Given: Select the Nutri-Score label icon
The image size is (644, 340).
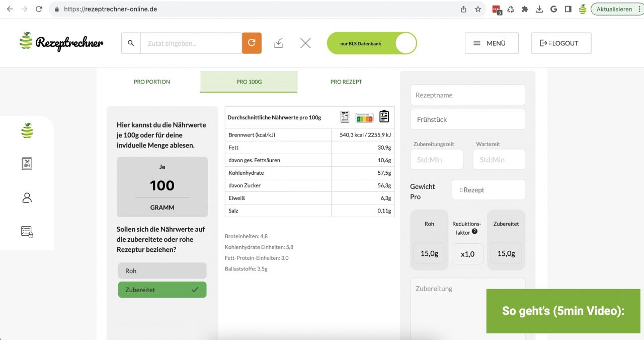Looking at the screenshot, I should [364, 116].
